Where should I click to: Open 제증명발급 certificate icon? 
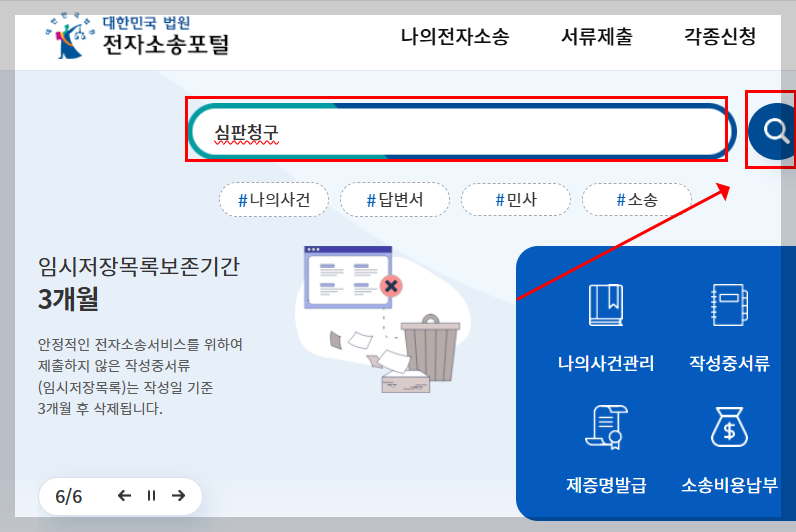point(606,427)
